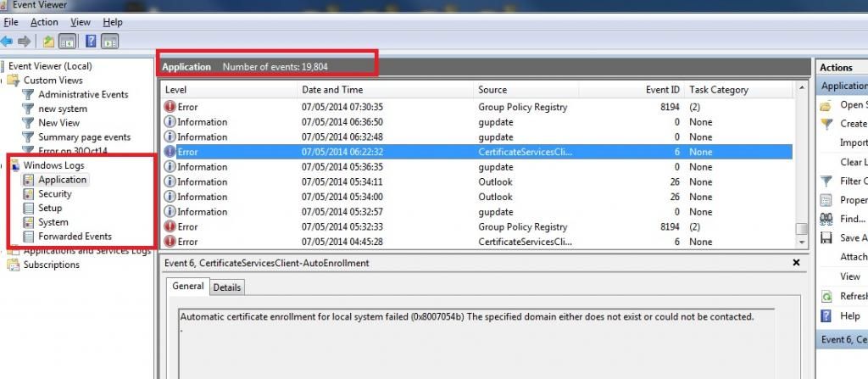Open Summary page events view
Image resolution: width=868 pixels, height=379 pixels.
coord(84,137)
